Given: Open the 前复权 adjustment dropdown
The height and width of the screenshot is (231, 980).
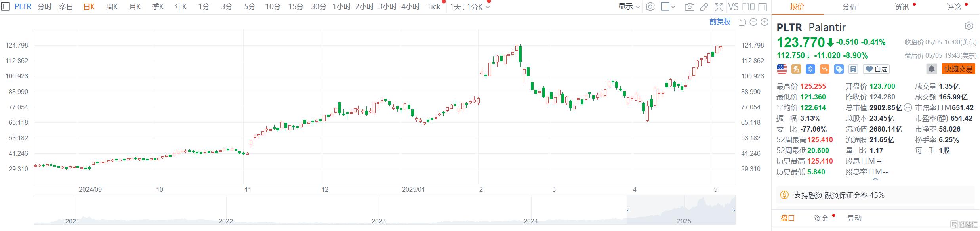Looking at the screenshot, I should coord(720,22).
